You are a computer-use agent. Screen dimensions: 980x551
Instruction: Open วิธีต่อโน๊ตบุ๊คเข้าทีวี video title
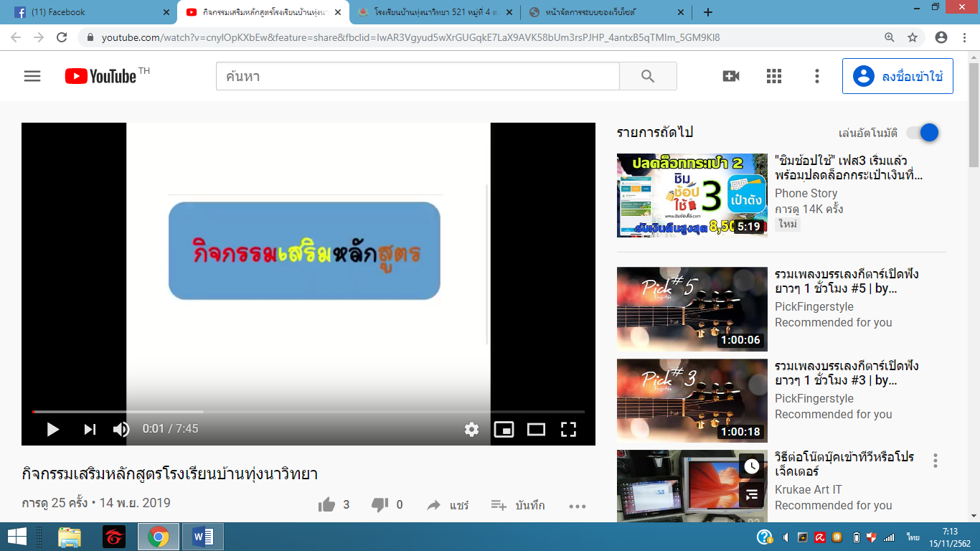pos(844,464)
